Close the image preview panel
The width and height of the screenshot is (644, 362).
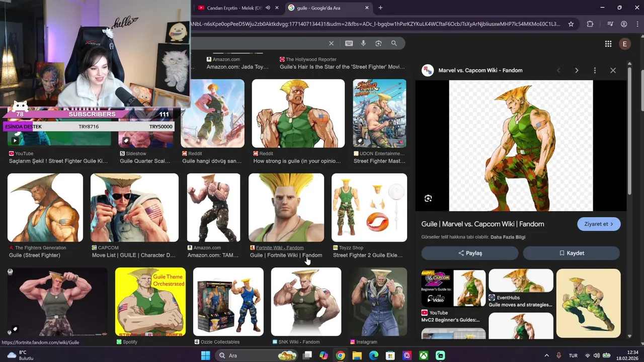click(613, 70)
